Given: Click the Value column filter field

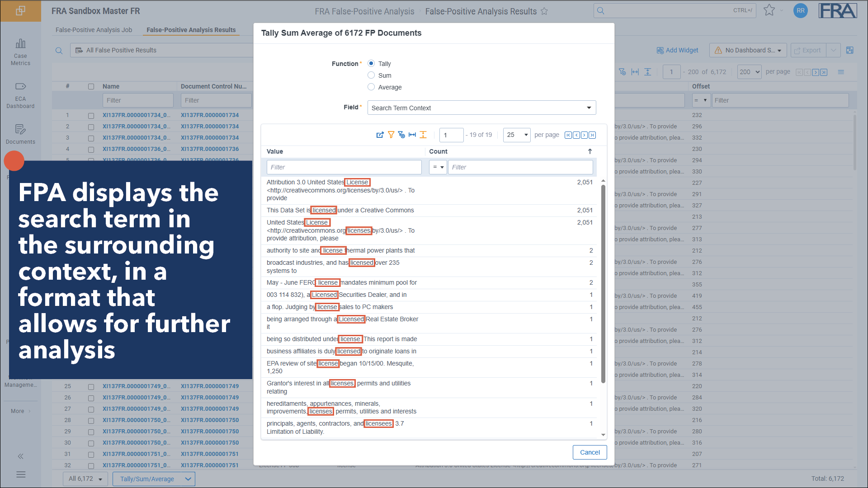Looking at the screenshot, I should click(344, 167).
